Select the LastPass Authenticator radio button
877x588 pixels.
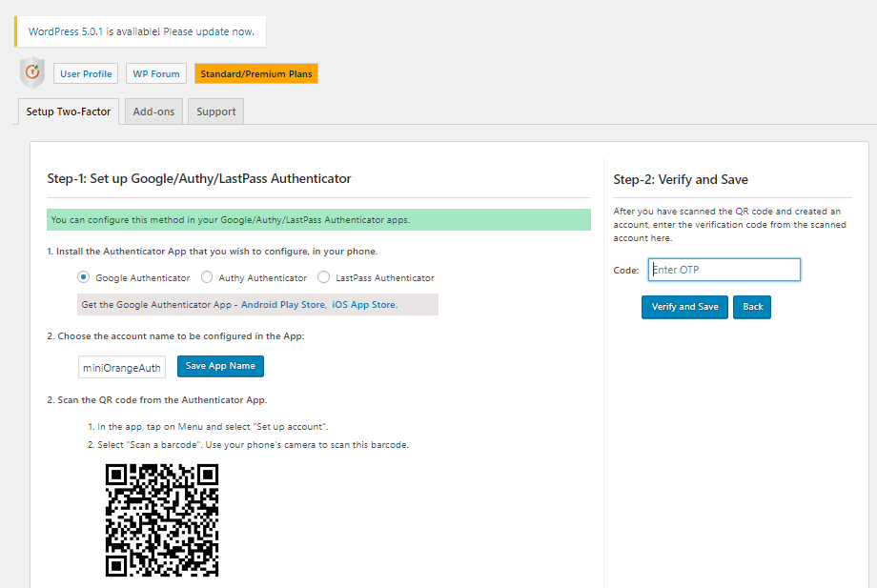coord(323,276)
